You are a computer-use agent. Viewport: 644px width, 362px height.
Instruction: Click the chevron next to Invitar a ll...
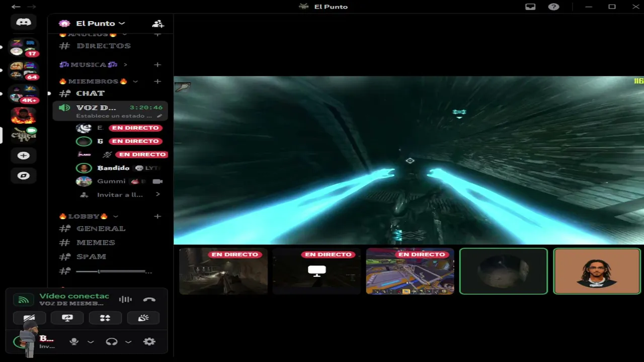coord(157,194)
